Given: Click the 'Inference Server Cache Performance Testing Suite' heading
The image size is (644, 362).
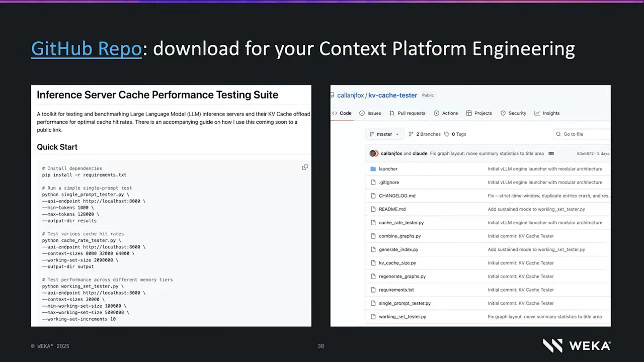Looking at the screenshot, I should point(157,95).
